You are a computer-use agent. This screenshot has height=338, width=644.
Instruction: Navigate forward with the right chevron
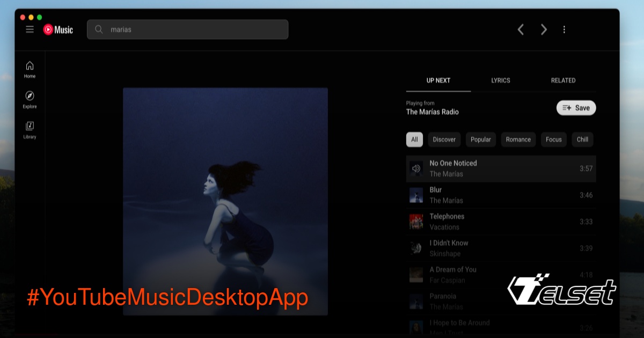click(544, 30)
